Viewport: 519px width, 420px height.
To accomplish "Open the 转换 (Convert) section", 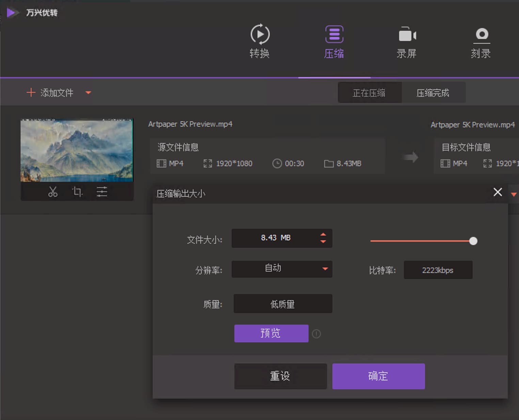I will coord(260,41).
